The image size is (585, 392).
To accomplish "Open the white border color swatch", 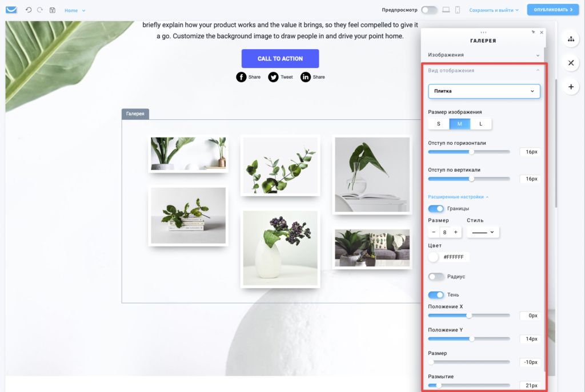I will pos(434,257).
